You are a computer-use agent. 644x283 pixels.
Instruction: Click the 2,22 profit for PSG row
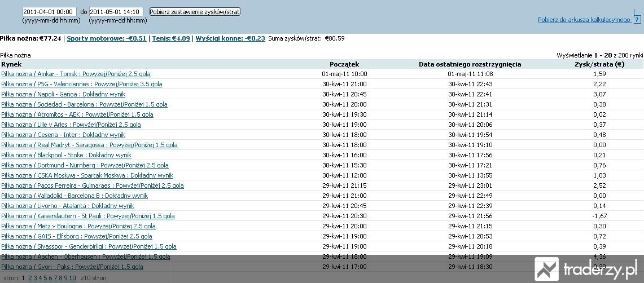(x=599, y=84)
